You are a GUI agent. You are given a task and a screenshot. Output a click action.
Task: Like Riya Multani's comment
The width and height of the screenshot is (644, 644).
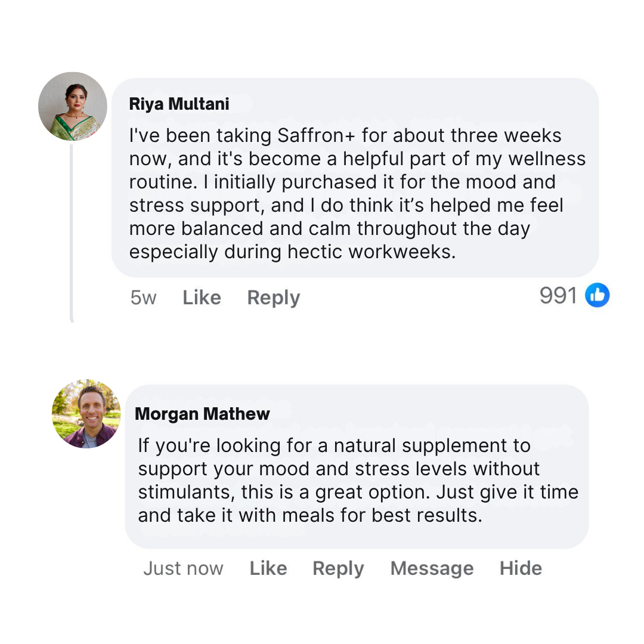click(x=202, y=298)
